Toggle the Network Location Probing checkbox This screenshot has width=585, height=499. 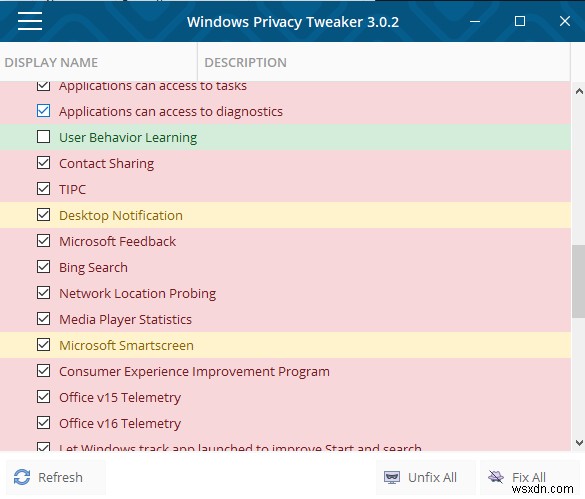coord(43,293)
